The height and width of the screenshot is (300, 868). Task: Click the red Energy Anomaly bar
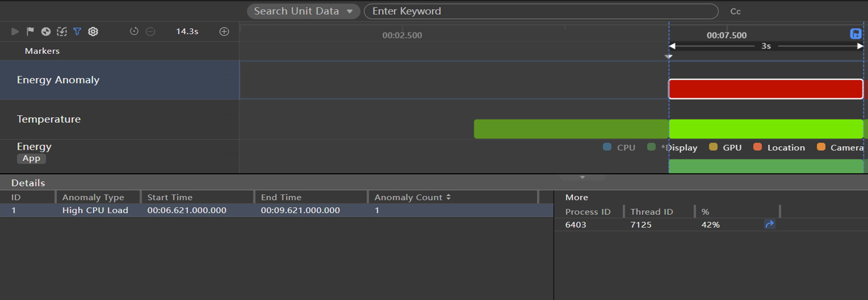coord(766,89)
